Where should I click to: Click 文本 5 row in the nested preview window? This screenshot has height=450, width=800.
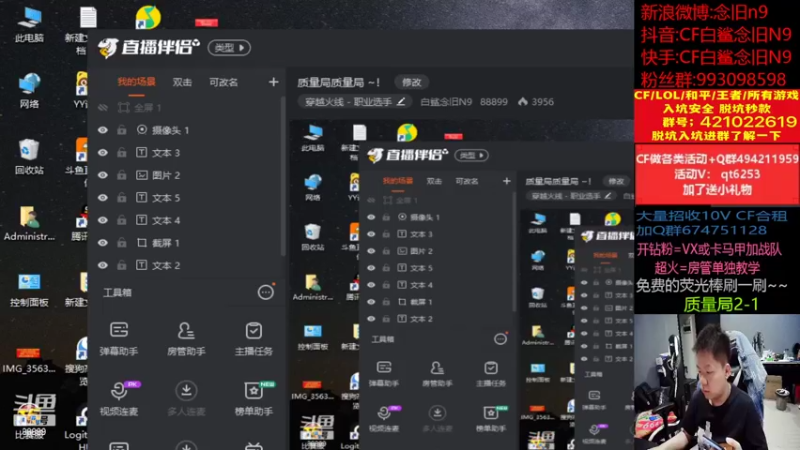pos(421,268)
